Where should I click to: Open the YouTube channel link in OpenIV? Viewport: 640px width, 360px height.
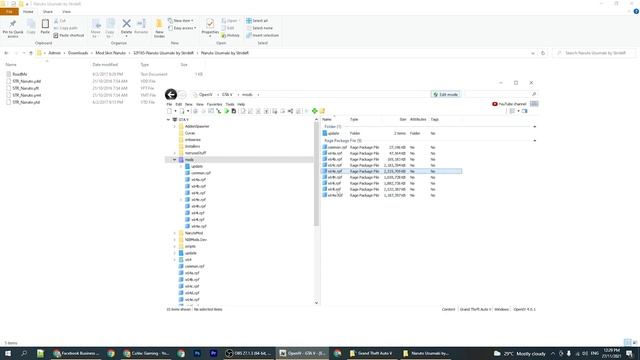point(509,104)
